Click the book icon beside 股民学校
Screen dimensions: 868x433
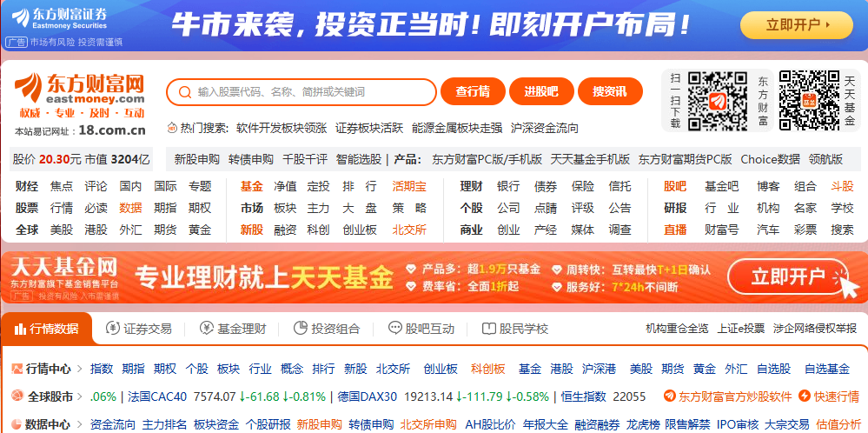click(x=488, y=329)
